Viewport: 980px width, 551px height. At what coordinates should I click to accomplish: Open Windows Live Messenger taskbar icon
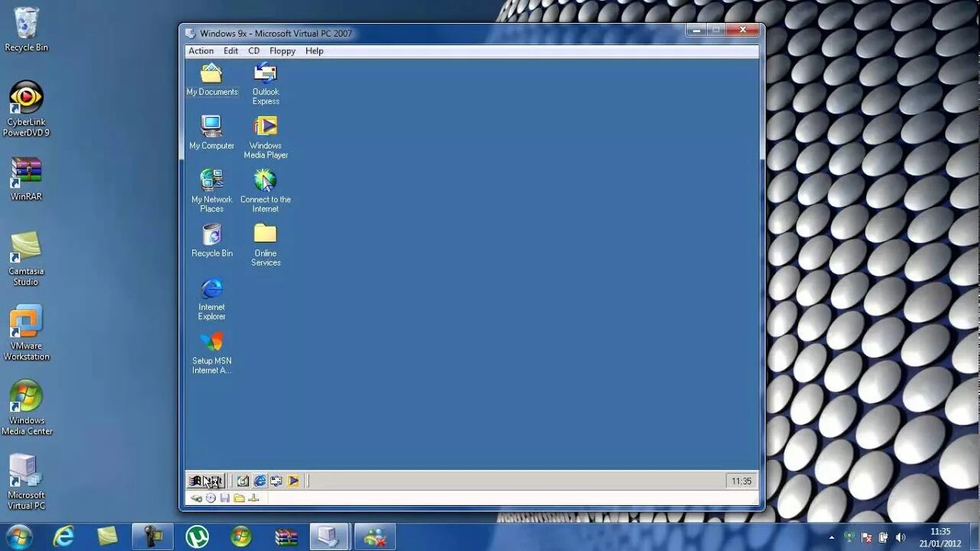[x=375, y=536]
